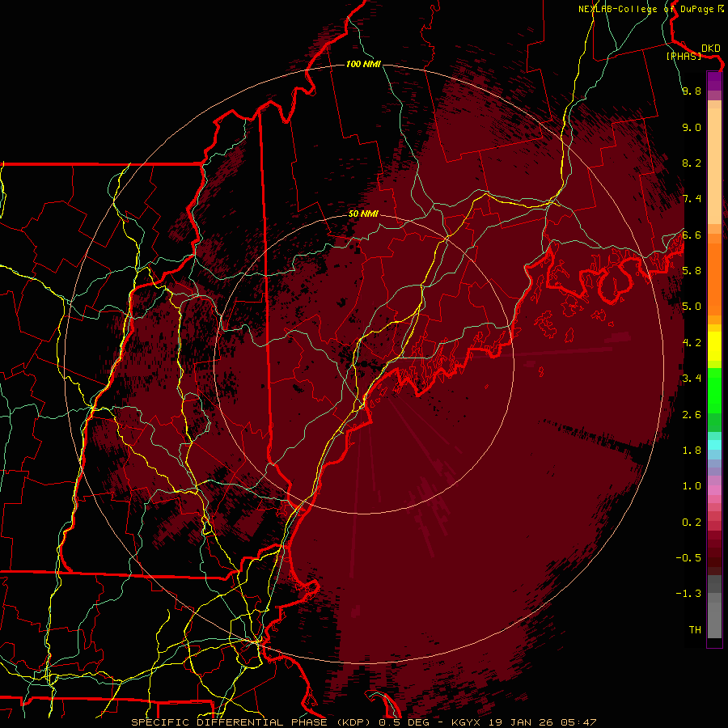Click the 3.4 value on the color scale
Screen dimensions: 728x728
[692, 379]
